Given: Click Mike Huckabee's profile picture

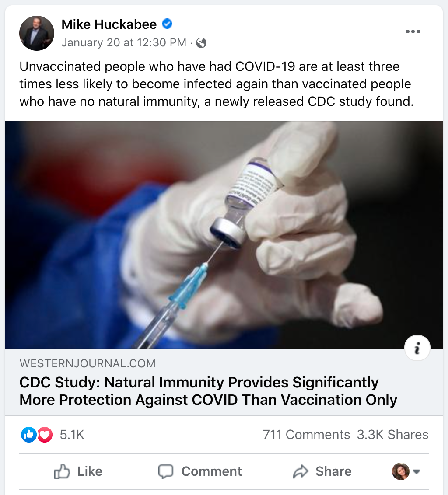Looking at the screenshot, I should pyautogui.click(x=37, y=34).
